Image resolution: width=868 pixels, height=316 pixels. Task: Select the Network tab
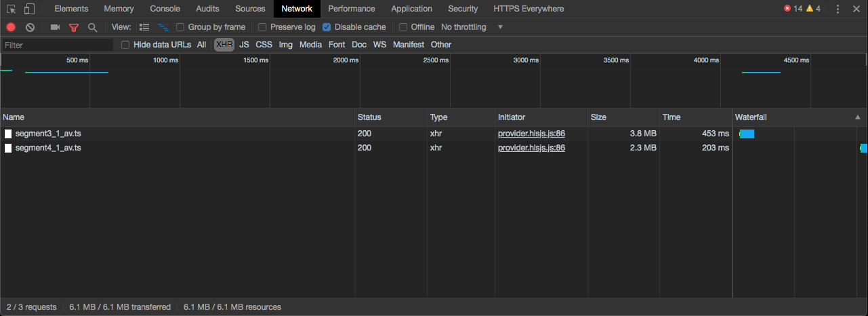point(297,9)
